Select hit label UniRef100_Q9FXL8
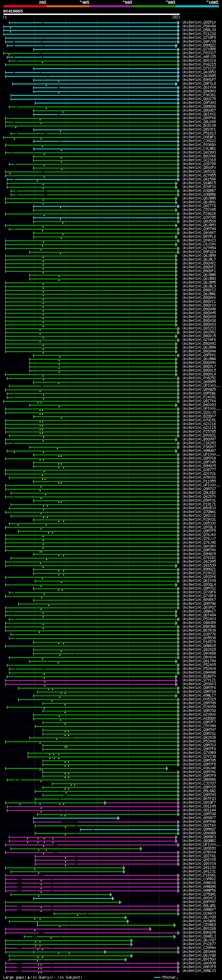 coord(199,84)
